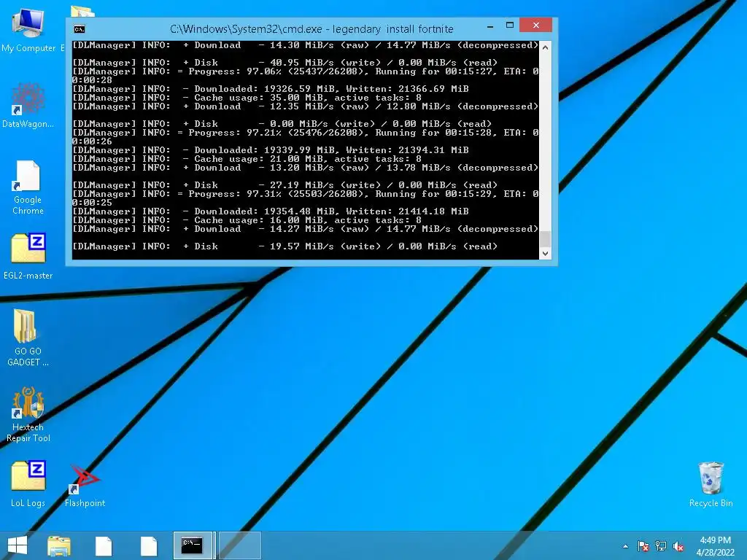Click the 'Progress: 97.31%' console line
The height and width of the screenshot is (560, 747).
point(306,194)
